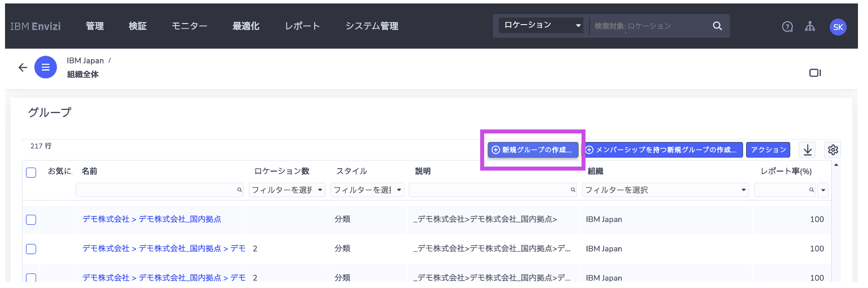Open the ロケーション search scope dropdown
The height and width of the screenshot is (288, 868).
click(541, 25)
